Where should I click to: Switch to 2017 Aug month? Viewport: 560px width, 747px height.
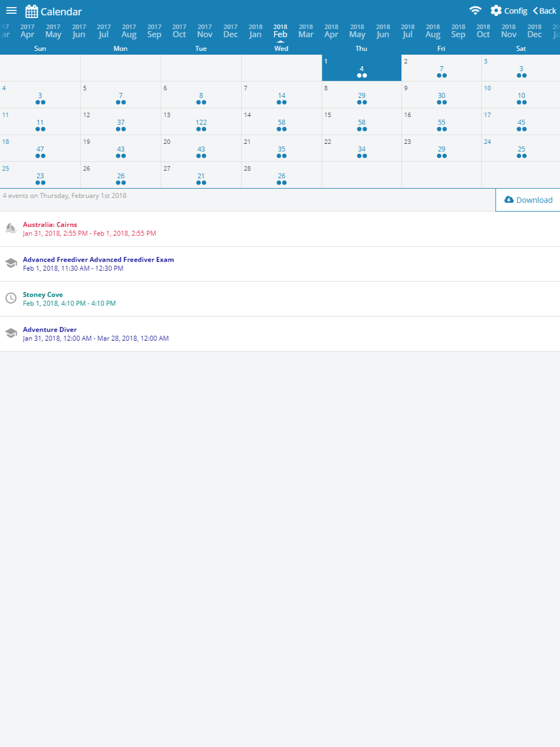click(129, 31)
